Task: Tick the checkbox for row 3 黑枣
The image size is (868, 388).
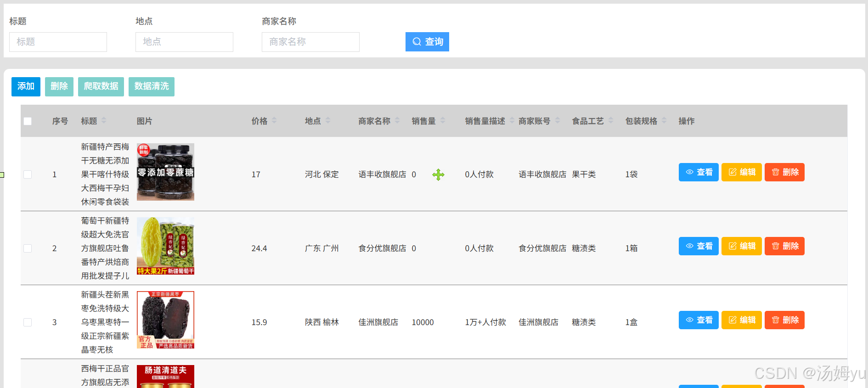Action: tap(28, 322)
